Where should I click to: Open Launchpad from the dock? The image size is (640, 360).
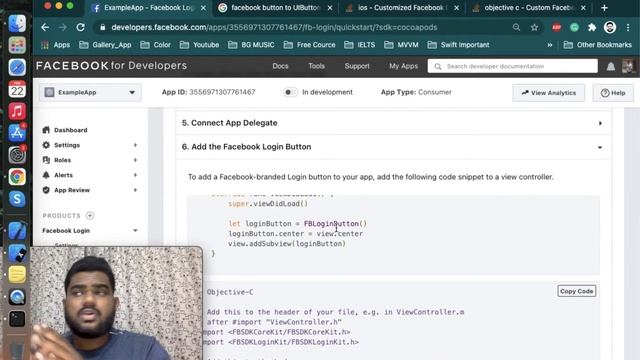17,45
